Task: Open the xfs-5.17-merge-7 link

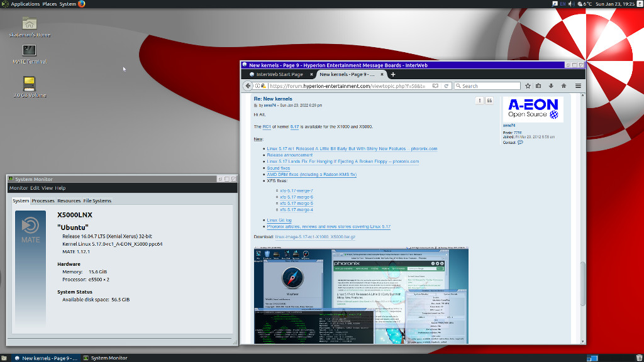Action: tap(297, 191)
